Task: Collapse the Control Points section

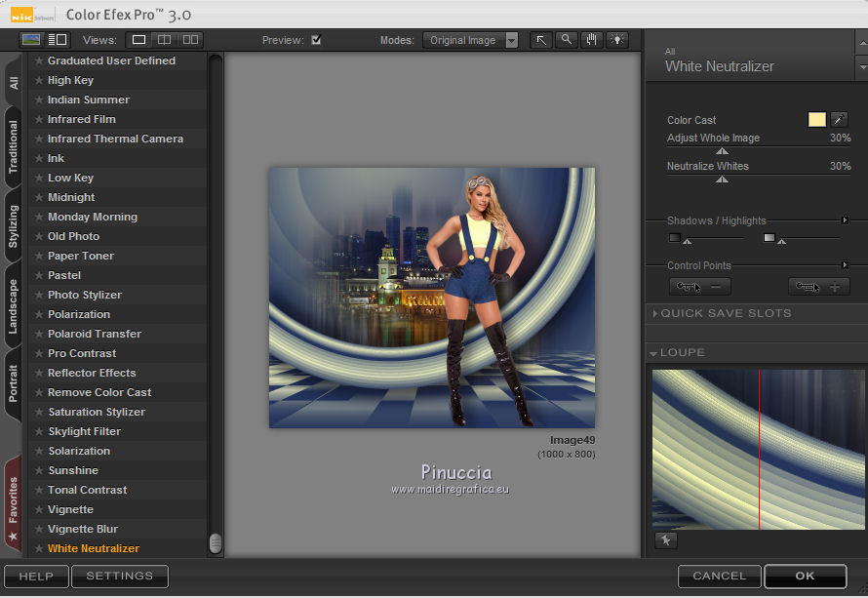Action: [845, 265]
